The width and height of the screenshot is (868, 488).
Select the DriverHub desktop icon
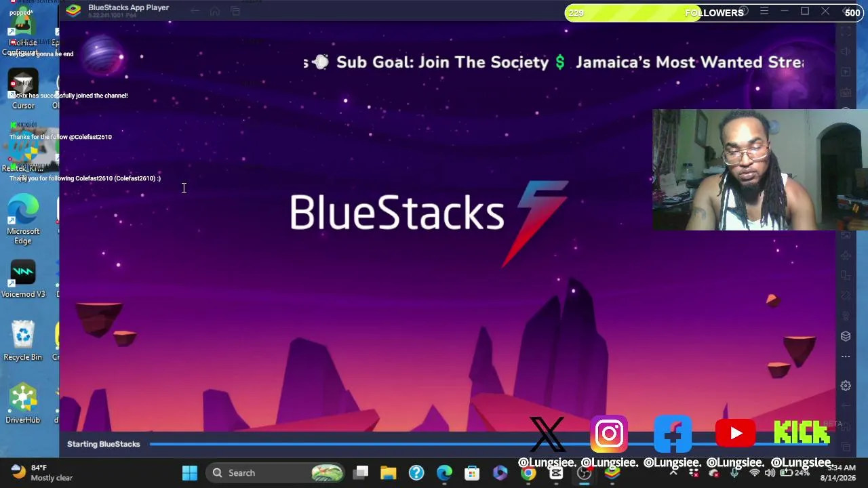(x=23, y=404)
